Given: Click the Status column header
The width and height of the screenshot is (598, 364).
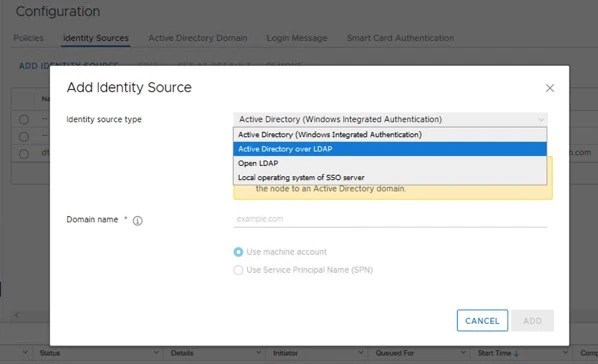Looking at the screenshot, I should (x=50, y=353).
